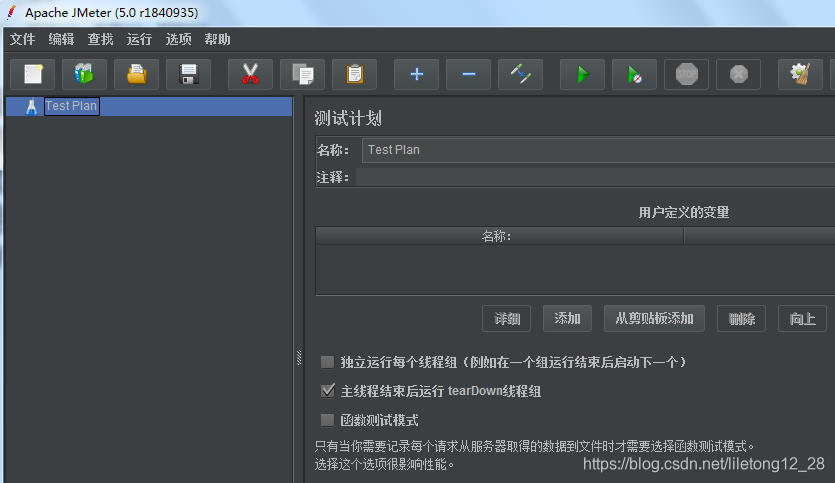The image size is (835, 483).
Task: Click the 从剪贴板添加 button
Action: click(x=654, y=318)
